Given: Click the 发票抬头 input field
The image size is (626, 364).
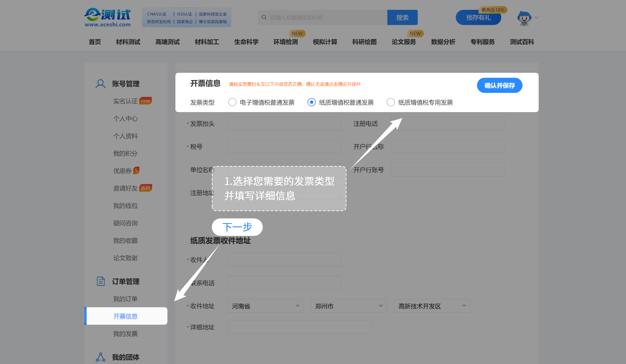Looking at the screenshot, I should point(284,123).
